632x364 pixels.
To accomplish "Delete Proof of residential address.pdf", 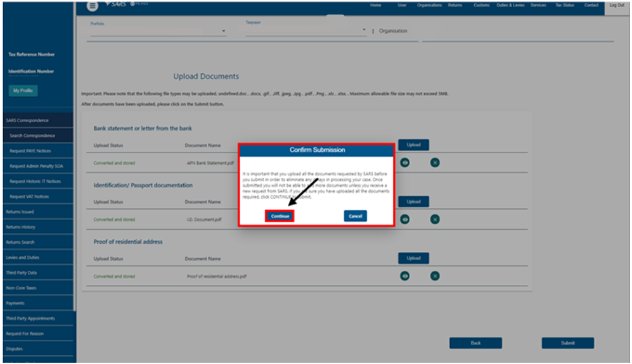I will point(435,276).
